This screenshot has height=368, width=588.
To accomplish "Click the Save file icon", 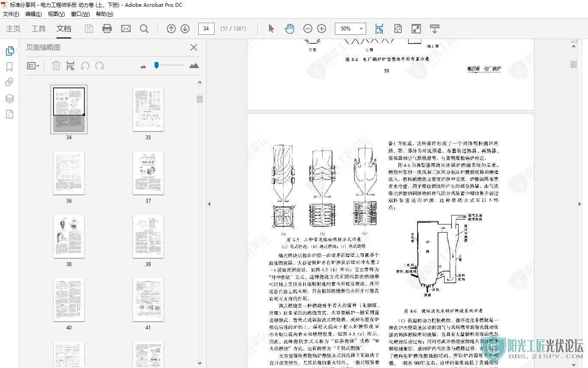I will [x=89, y=29].
